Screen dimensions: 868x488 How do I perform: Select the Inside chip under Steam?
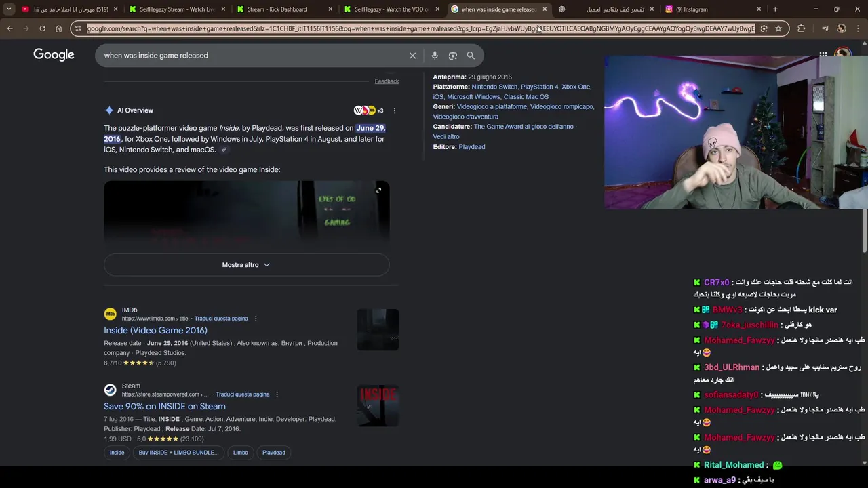coord(117,453)
